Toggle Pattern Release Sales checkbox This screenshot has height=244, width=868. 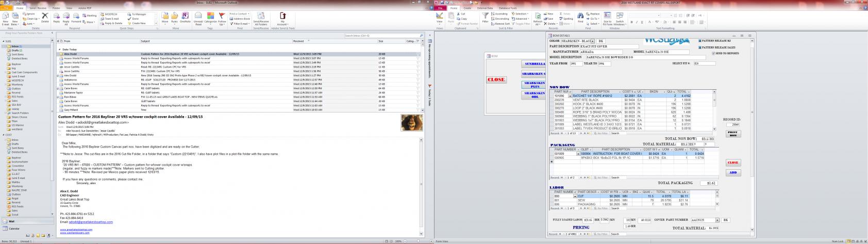[x=700, y=47]
